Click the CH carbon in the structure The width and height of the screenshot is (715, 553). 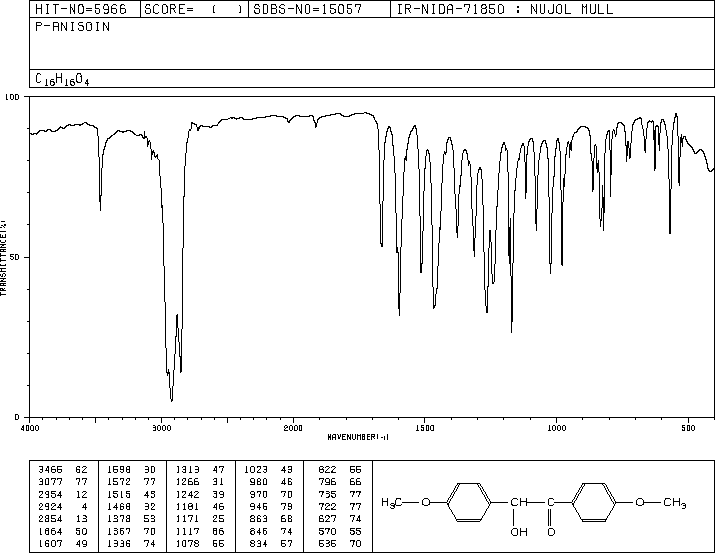pyautogui.click(x=518, y=502)
